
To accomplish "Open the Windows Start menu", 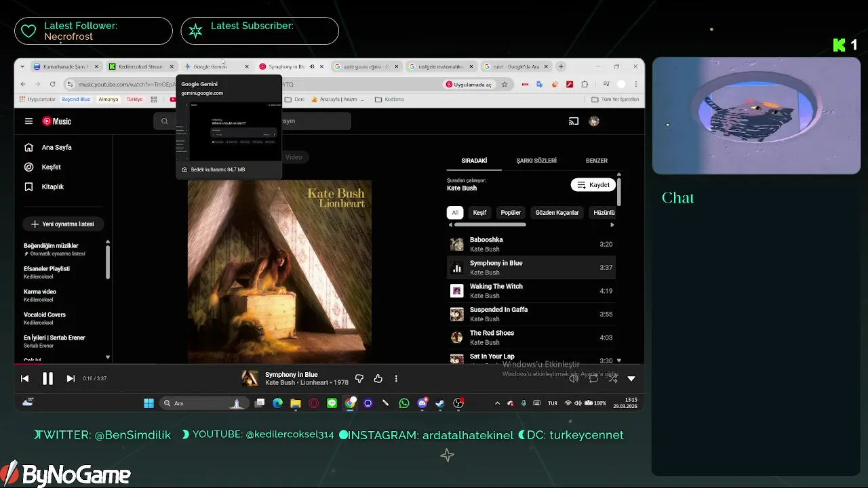I will click(x=149, y=403).
